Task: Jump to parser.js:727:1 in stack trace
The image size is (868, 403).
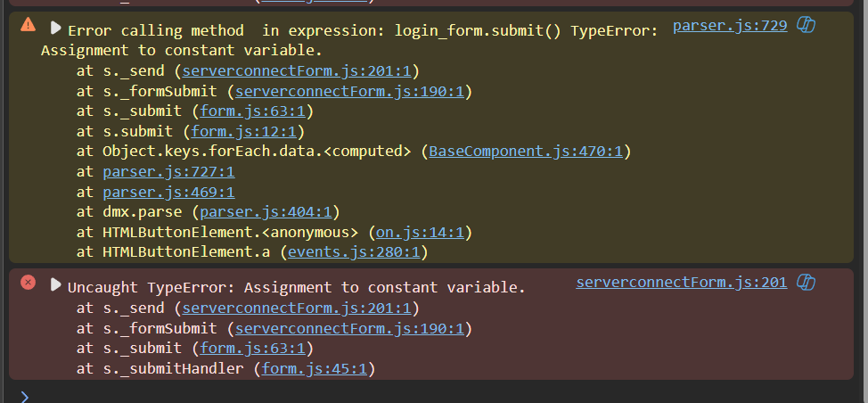Action: coord(168,172)
